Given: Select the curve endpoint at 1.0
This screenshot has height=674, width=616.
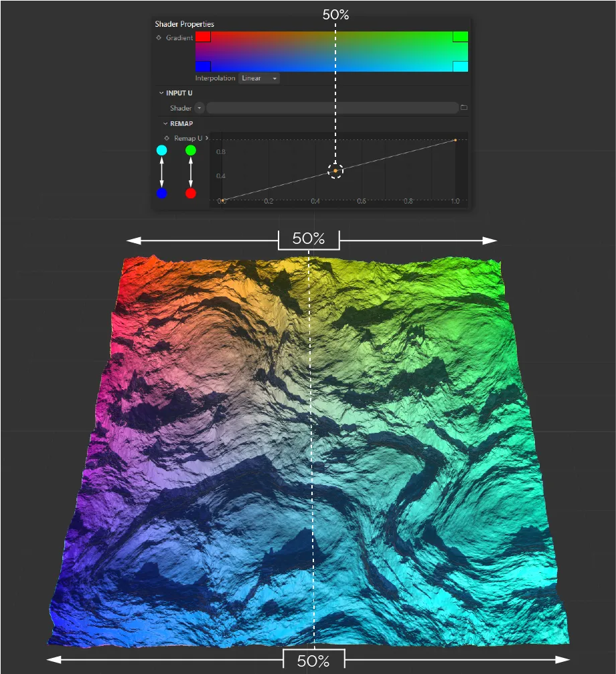Looking at the screenshot, I should click(x=456, y=140).
